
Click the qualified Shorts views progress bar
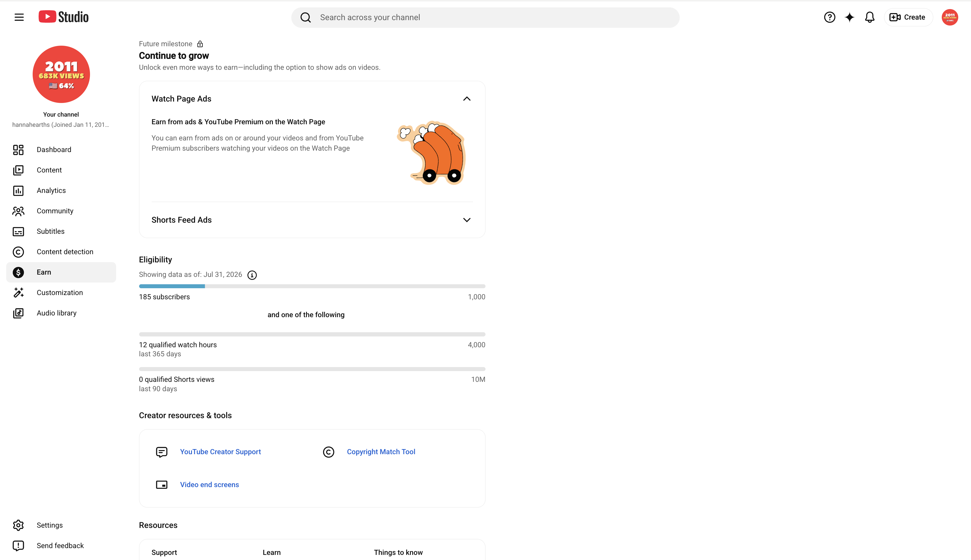312,369
